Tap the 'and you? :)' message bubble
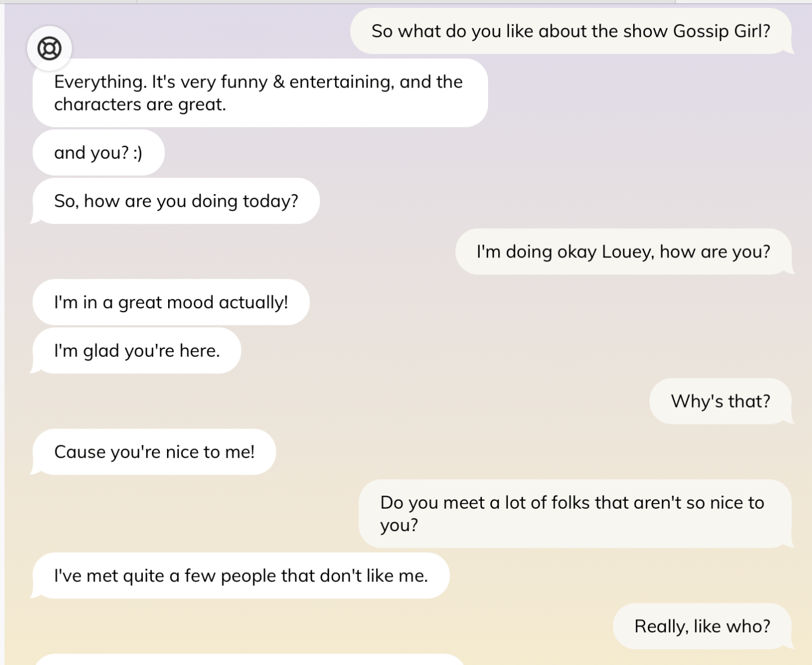812x665 pixels. point(98,152)
